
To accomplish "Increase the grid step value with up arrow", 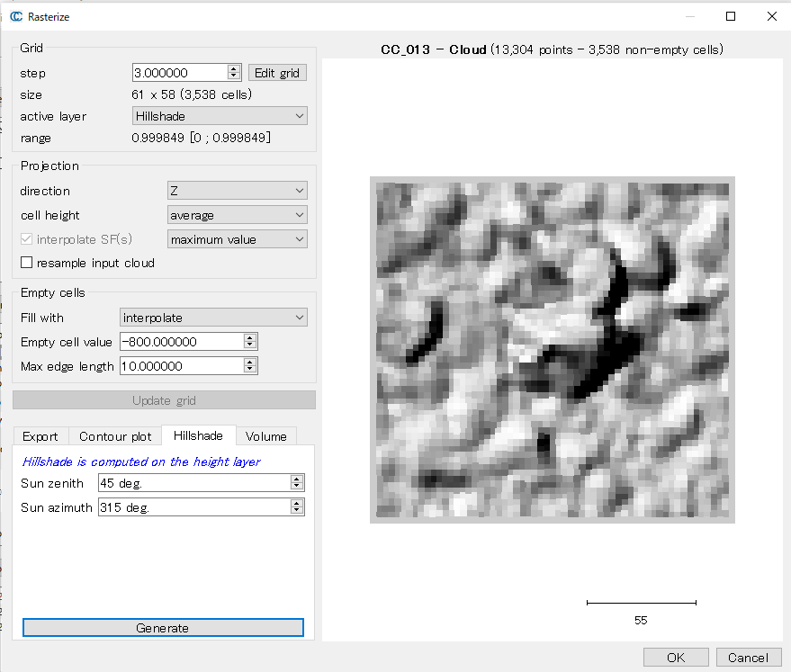I will tap(234, 69).
